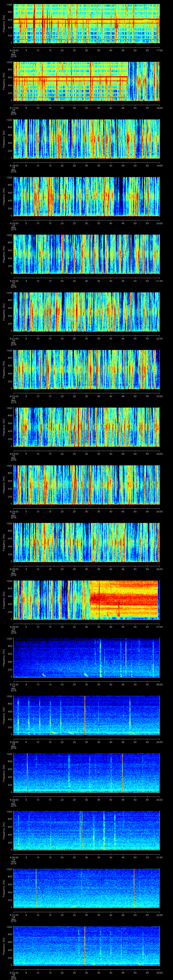Image resolution: width=173 pixels, height=980 pixels.
Task: Click the '22:00' end time label
Action: [x=159, y=339]
